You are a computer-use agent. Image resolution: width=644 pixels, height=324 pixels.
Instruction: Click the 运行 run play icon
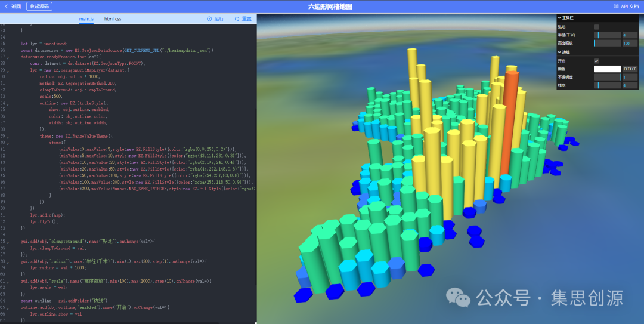point(209,19)
